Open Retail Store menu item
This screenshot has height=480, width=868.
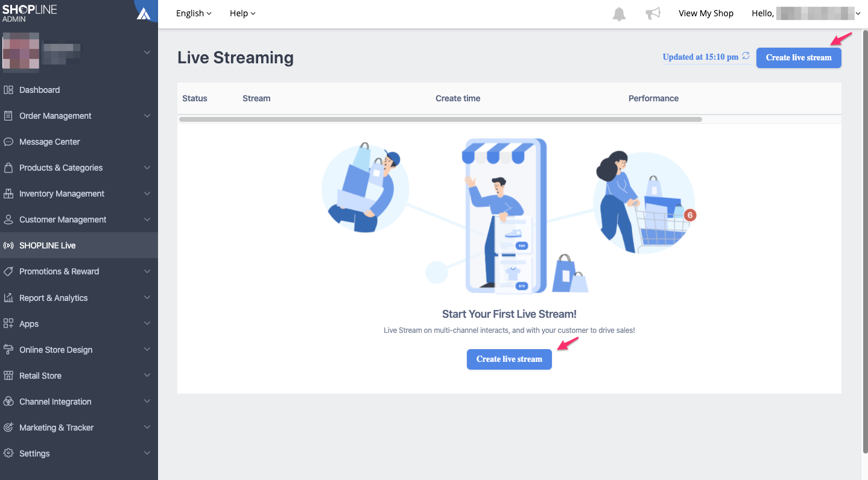(x=79, y=376)
